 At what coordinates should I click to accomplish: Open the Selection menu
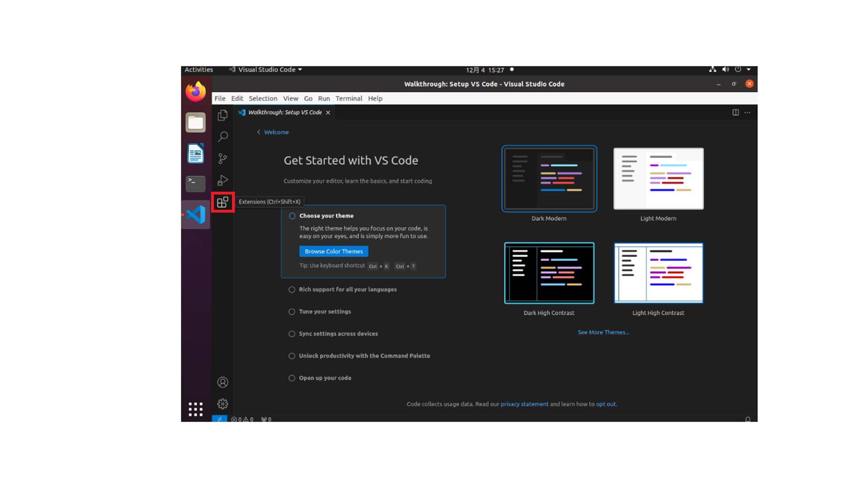click(263, 99)
